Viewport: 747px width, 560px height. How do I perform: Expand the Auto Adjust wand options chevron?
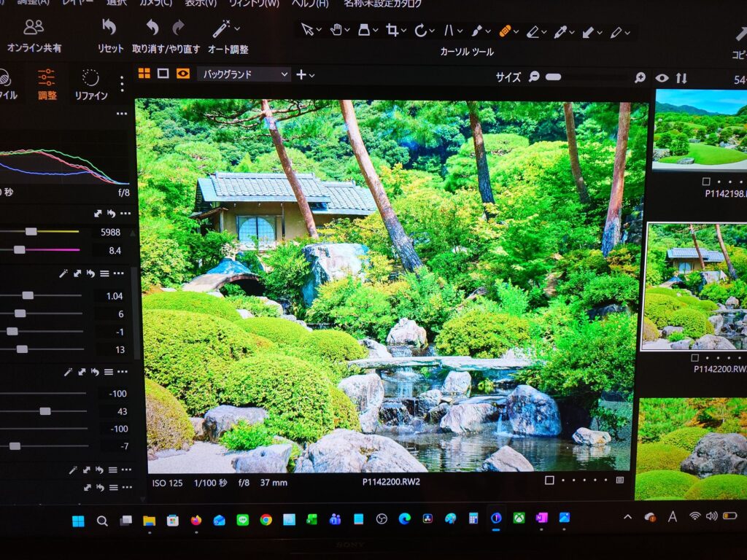click(237, 28)
